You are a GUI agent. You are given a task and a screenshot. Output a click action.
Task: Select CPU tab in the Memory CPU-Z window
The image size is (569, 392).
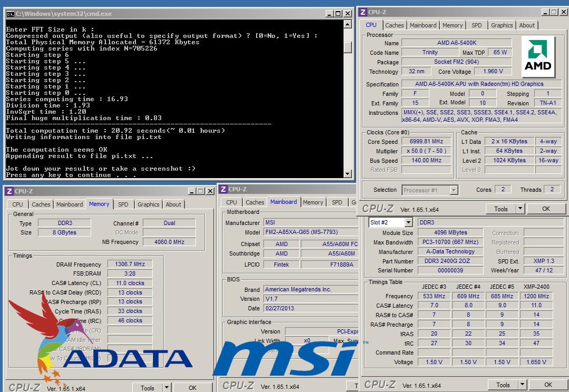click(x=17, y=205)
